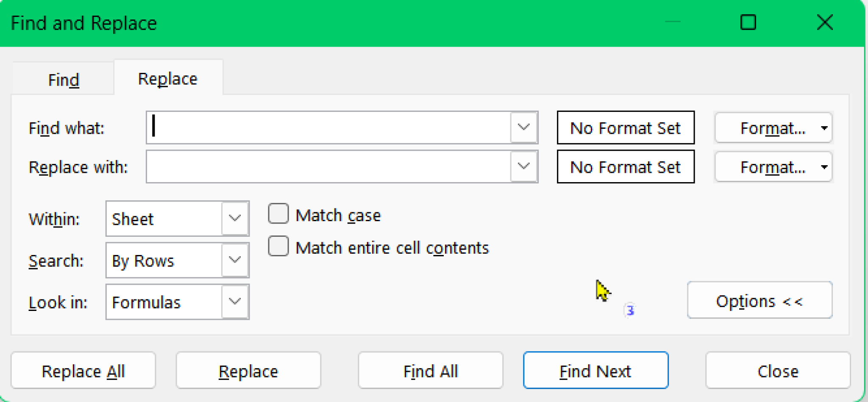Click inside the Find what field
This screenshot has height=402, width=868.
[x=331, y=128]
